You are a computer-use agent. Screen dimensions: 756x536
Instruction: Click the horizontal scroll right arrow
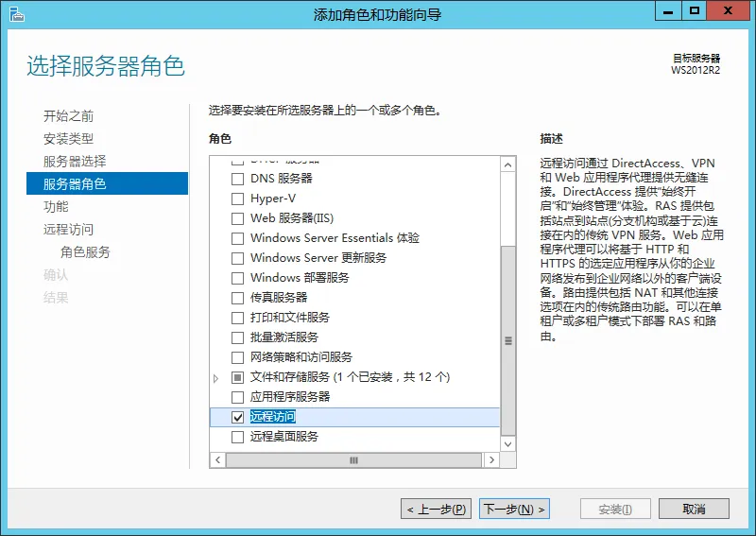click(491, 460)
